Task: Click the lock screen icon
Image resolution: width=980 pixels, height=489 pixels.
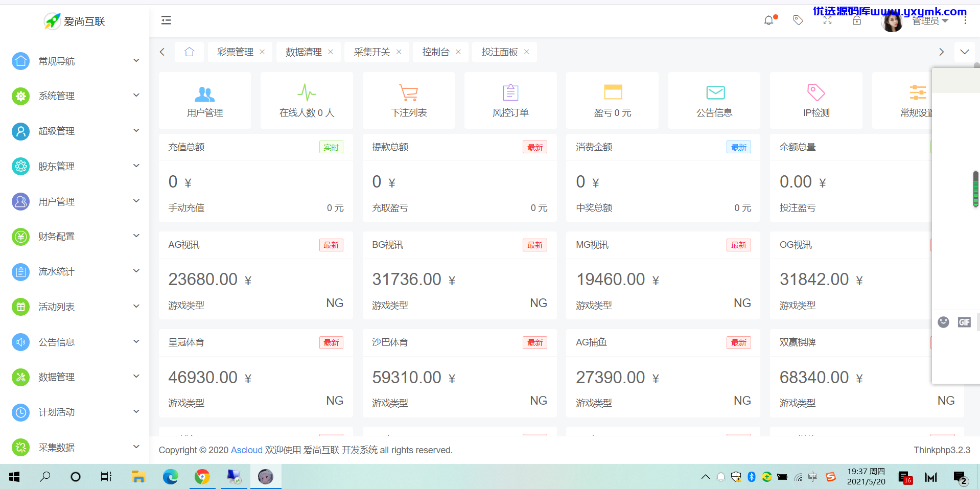Action: [x=857, y=20]
